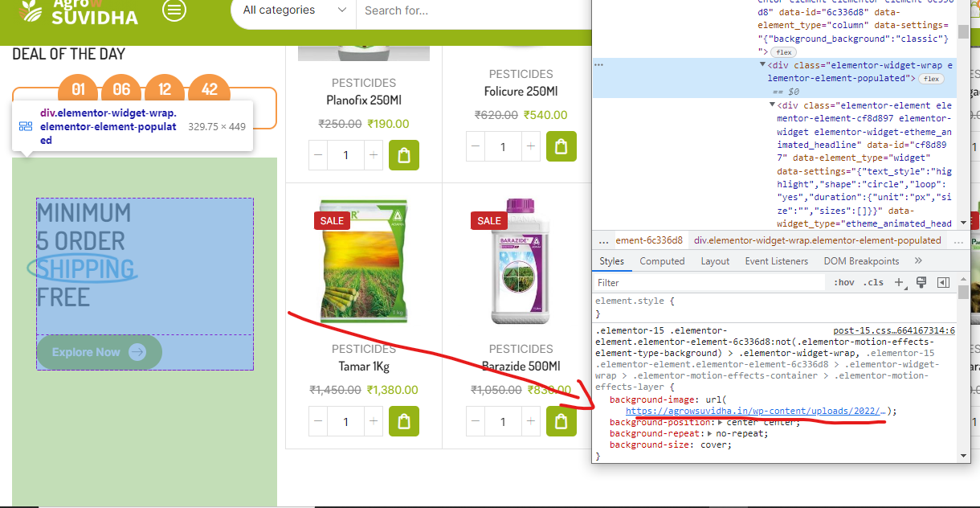The height and width of the screenshot is (508, 980).
Task: Click the SALE badge on Tamar
Action: [x=332, y=221]
